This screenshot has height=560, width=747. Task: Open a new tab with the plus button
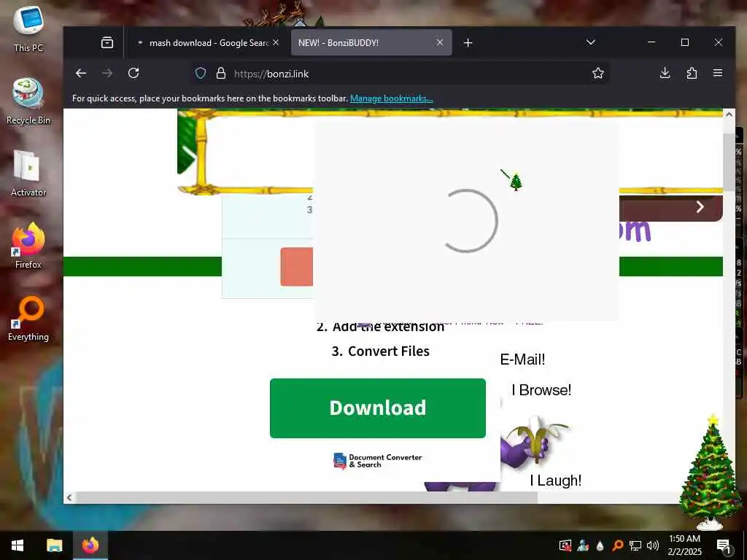point(468,43)
